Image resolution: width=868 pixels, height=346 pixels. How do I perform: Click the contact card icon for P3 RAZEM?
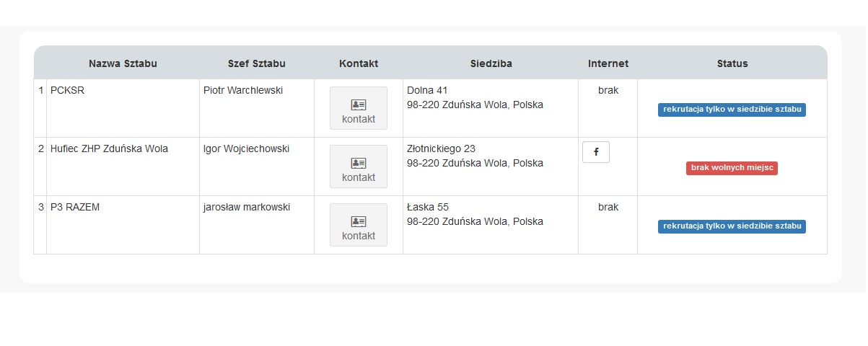(x=359, y=222)
